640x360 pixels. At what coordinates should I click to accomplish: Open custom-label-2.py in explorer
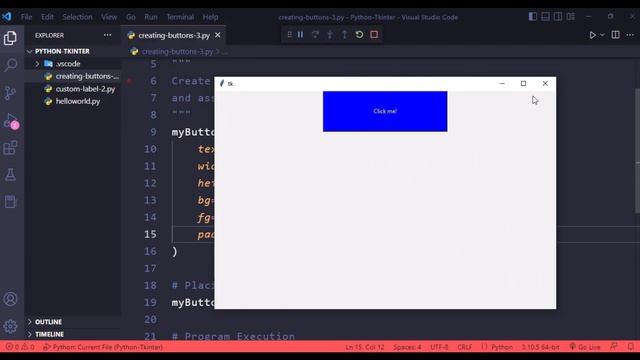pos(73,89)
